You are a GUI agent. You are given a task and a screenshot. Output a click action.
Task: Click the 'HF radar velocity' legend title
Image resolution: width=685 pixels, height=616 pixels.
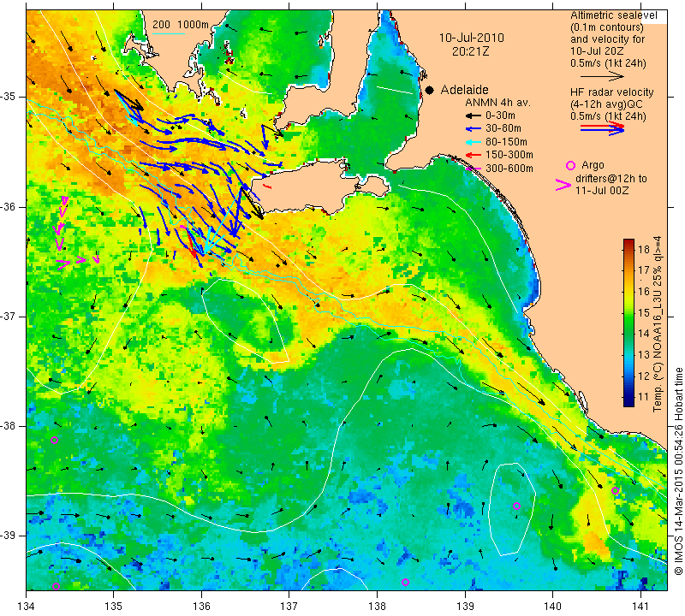[x=611, y=92]
